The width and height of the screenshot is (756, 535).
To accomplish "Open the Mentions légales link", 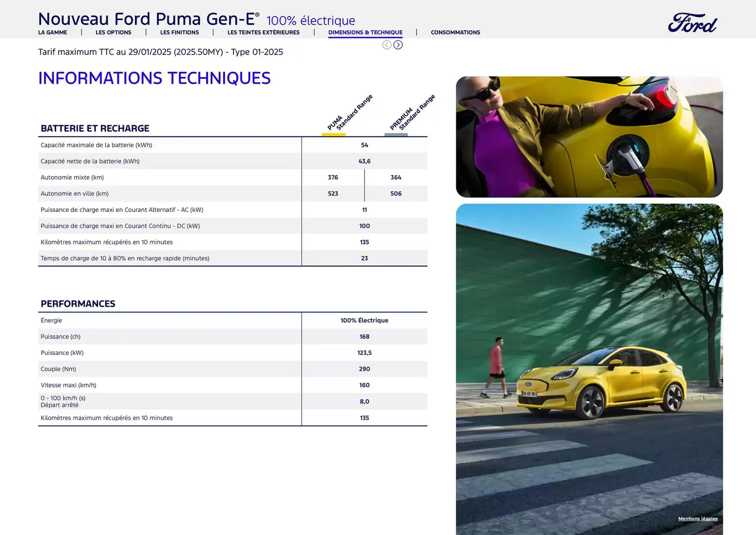I will tap(697, 518).
